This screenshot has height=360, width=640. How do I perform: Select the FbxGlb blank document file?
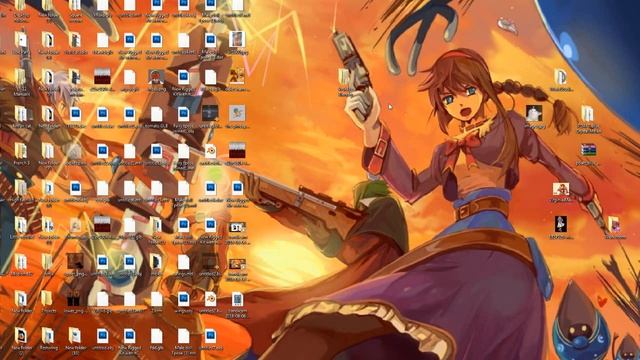coord(156,336)
